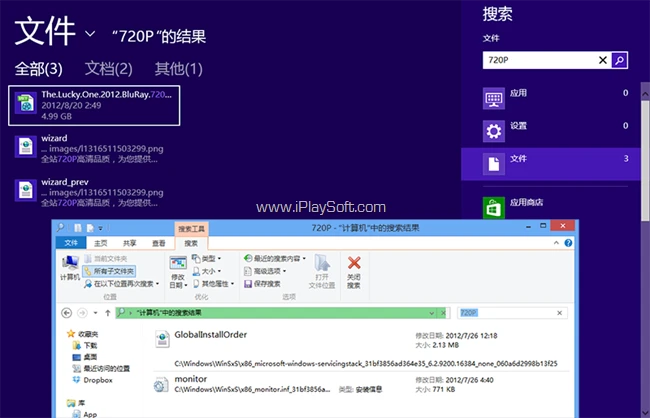
Task: Open the 大小 filter dropdown
Action: [206, 271]
